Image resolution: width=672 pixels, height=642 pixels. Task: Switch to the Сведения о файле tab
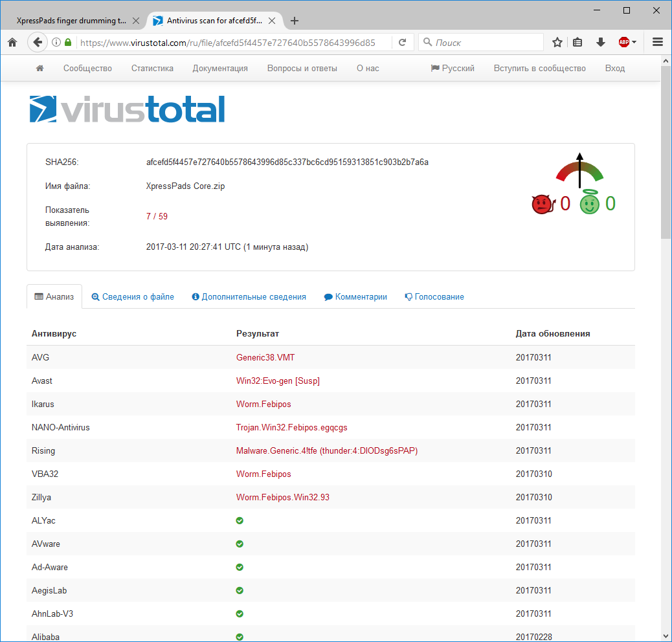(x=133, y=297)
